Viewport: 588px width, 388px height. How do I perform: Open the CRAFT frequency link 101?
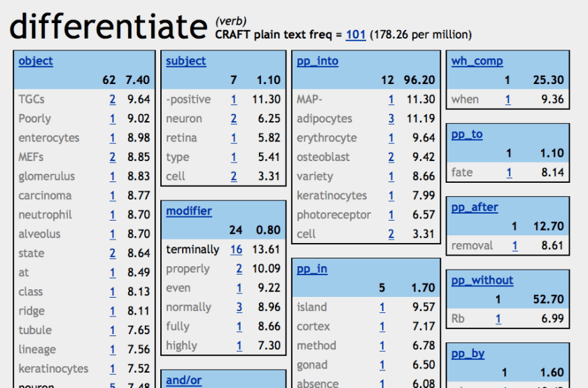tap(356, 34)
